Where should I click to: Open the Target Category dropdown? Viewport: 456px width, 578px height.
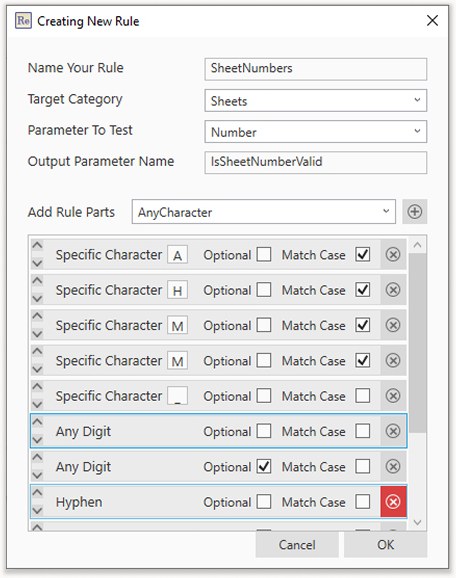(316, 100)
